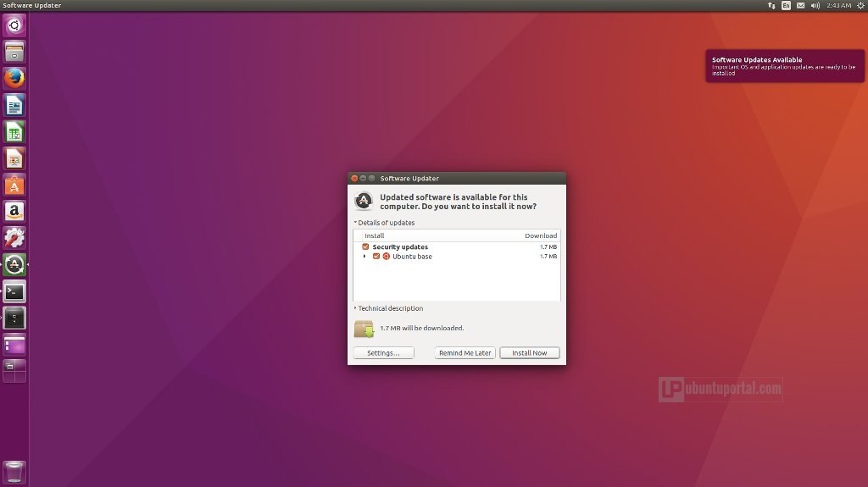The image size is (868, 487).
Task: Click the clock showing 2:43 AM
Action: tap(838, 6)
